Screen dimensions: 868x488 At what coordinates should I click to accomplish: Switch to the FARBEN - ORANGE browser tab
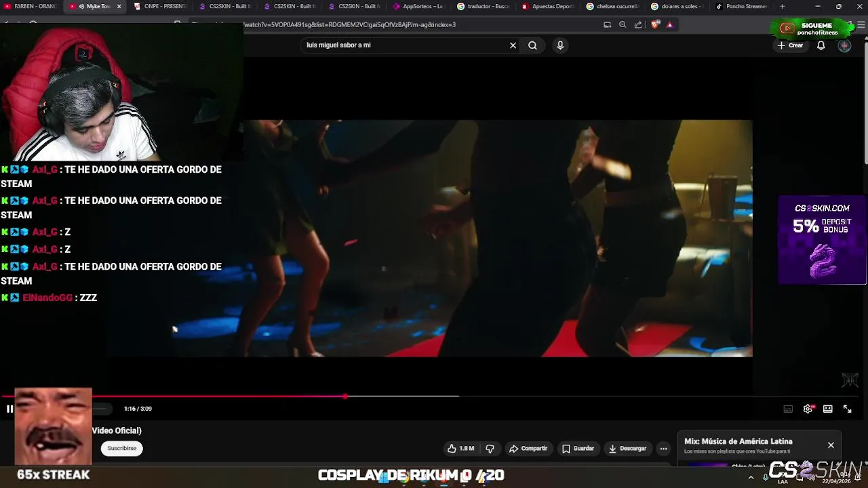point(31,6)
